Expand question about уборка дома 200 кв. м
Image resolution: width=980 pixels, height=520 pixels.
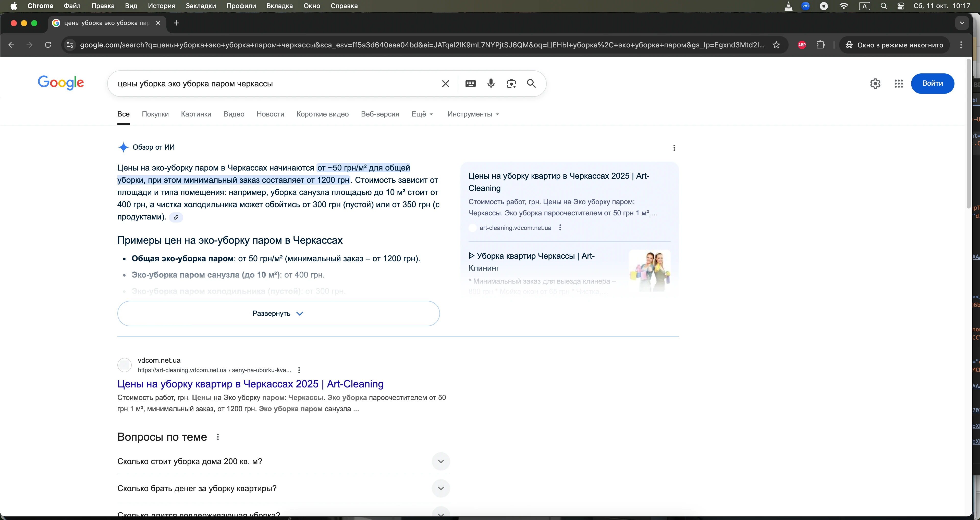440,461
